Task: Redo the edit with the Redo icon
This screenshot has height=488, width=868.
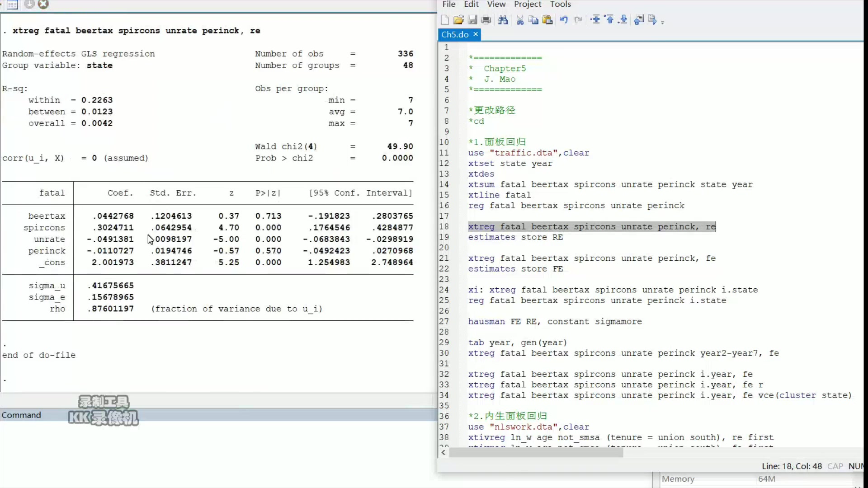Action: (578, 20)
